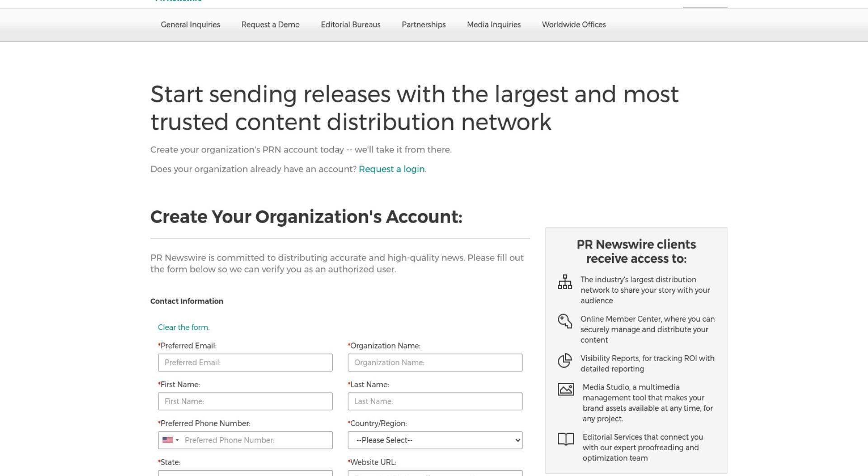Click the Visibility Reports description text
The image size is (868, 476).
647,364
